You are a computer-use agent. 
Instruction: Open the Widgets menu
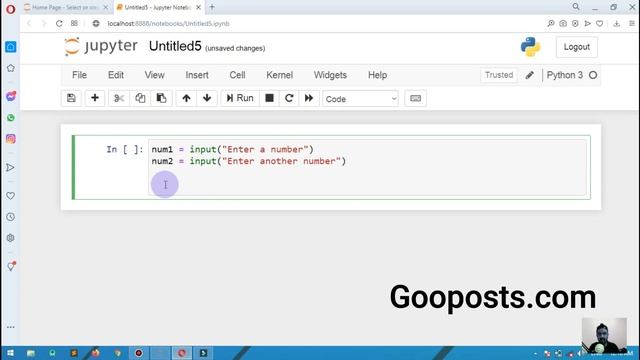330,75
